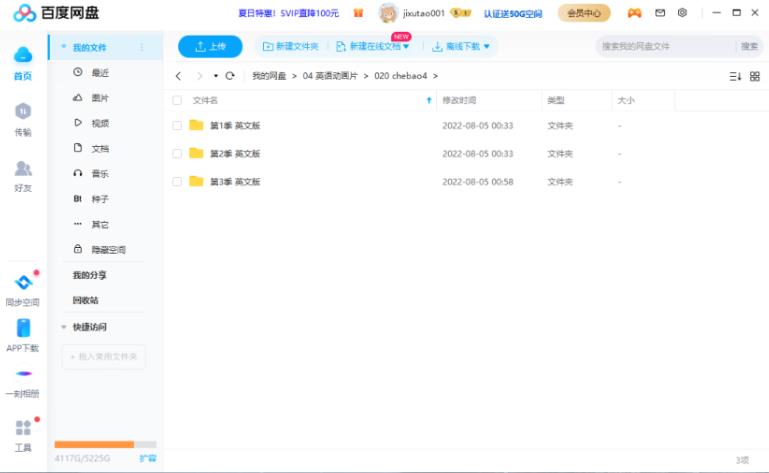
Task: Click the user avatar picture
Action: click(x=387, y=13)
